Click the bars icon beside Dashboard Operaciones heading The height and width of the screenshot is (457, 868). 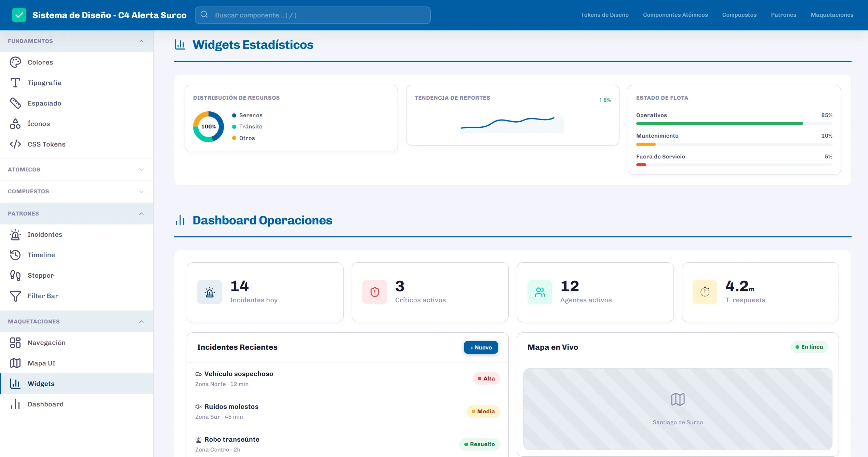pyautogui.click(x=180, y=220)
